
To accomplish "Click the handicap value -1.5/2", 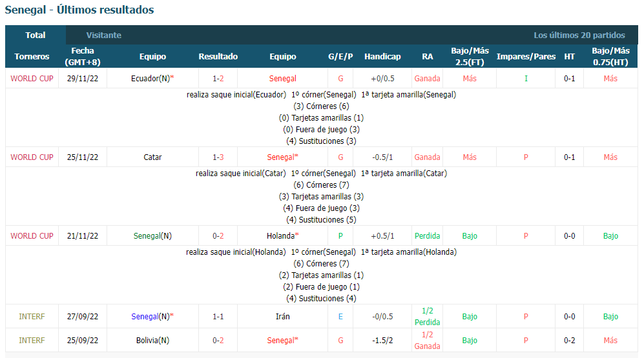I will (x=382, y=341).
